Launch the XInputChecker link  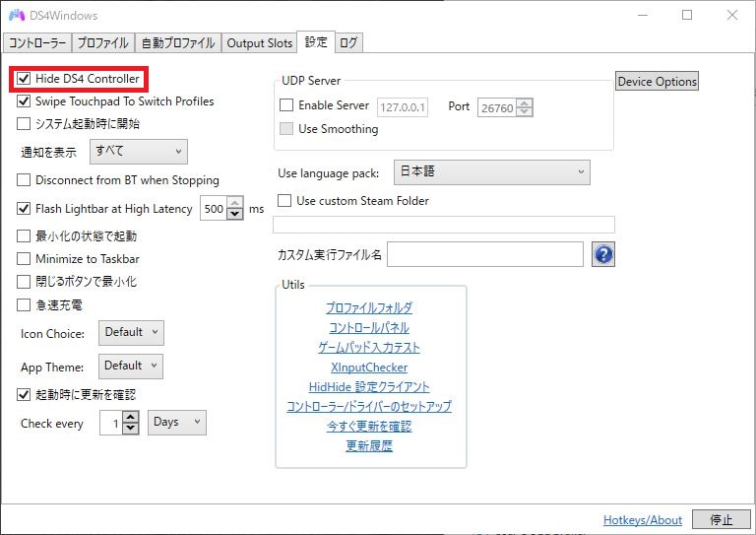point(369,368)
